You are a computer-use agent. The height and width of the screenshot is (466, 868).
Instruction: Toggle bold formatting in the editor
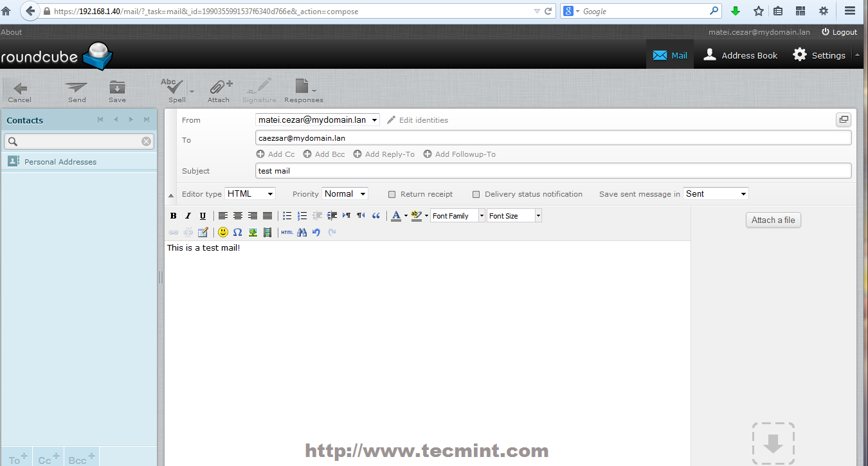click(x=174, y=216)
